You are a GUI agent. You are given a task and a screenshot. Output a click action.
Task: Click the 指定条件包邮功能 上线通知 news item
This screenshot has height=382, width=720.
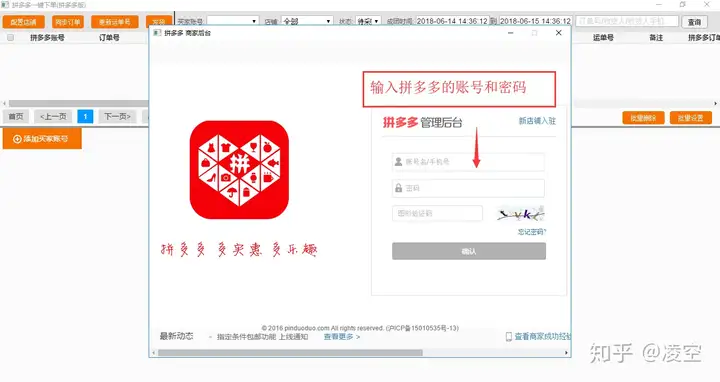[x=262, y=337]
